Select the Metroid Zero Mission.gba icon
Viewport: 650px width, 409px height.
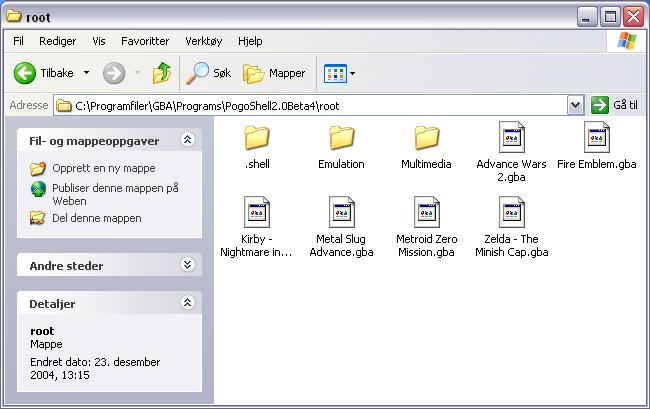[427, 212]
